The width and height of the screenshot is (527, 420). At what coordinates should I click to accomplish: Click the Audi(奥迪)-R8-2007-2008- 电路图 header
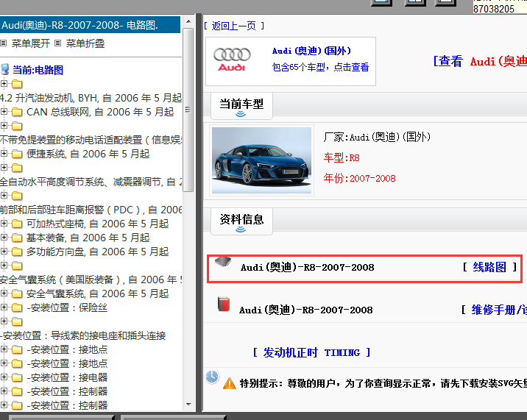point(90,25)
